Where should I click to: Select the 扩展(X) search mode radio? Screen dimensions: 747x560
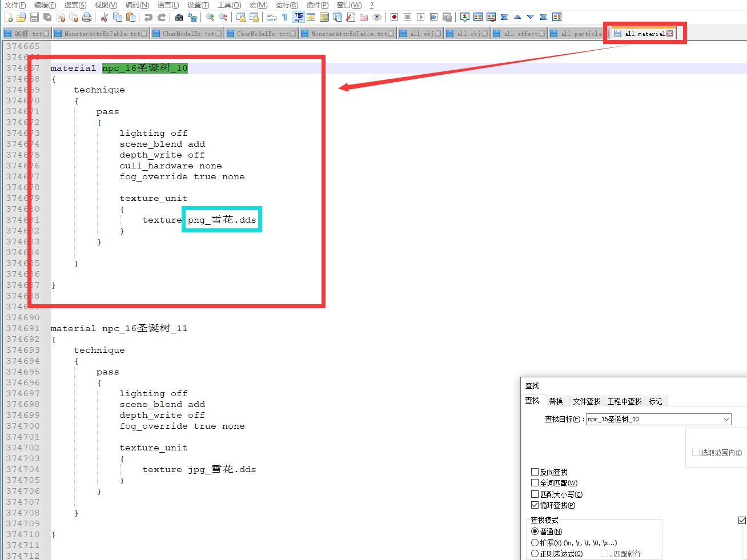(535, 543)
